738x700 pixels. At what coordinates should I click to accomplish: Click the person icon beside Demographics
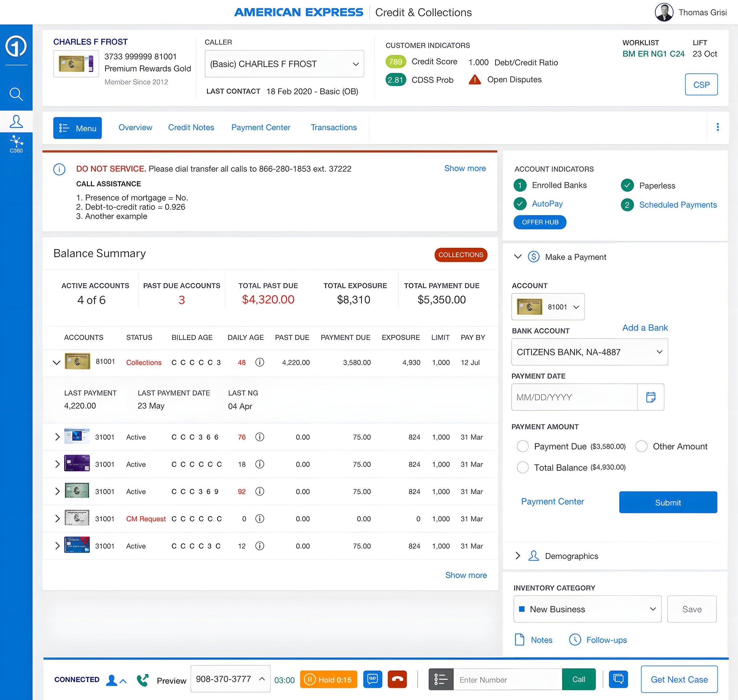point(534,556)
